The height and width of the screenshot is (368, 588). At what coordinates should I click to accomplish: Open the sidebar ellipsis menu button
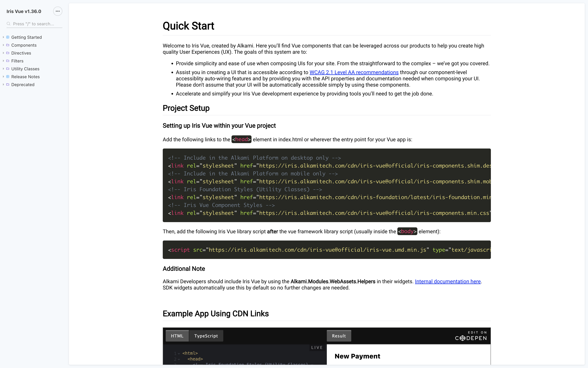pos(58,11)
